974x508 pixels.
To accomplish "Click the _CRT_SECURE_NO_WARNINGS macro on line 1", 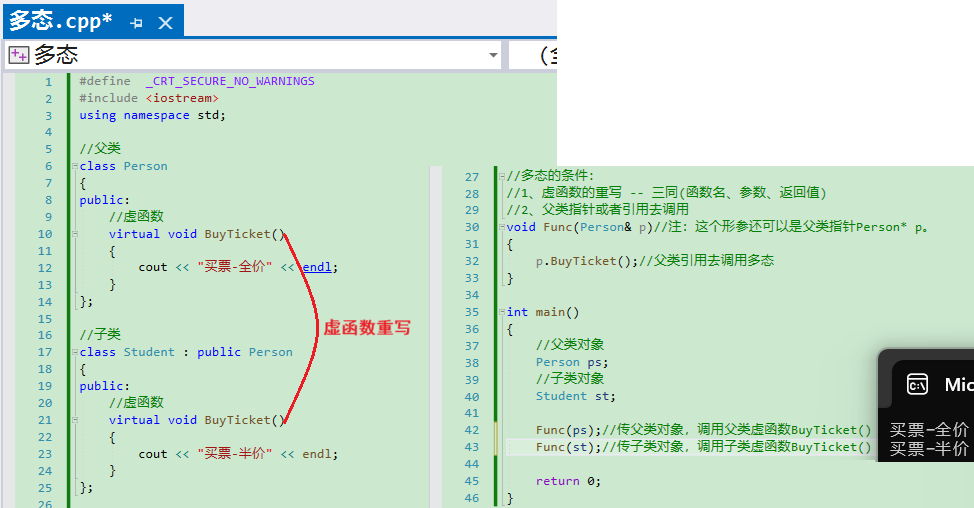I will tap(230, 81).
